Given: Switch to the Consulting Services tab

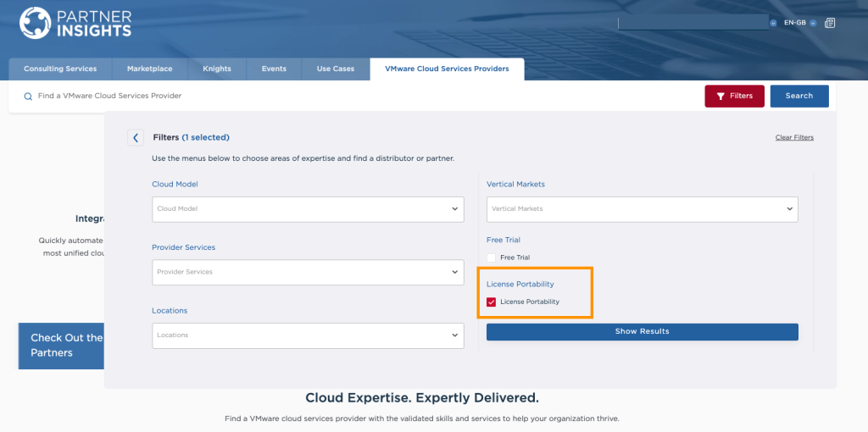Looking at the screenshot, I should tap(60, 69).
